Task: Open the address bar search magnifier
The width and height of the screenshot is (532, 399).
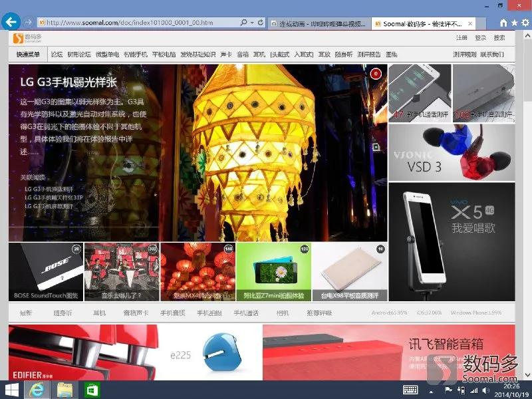Action: click(243, 23)
